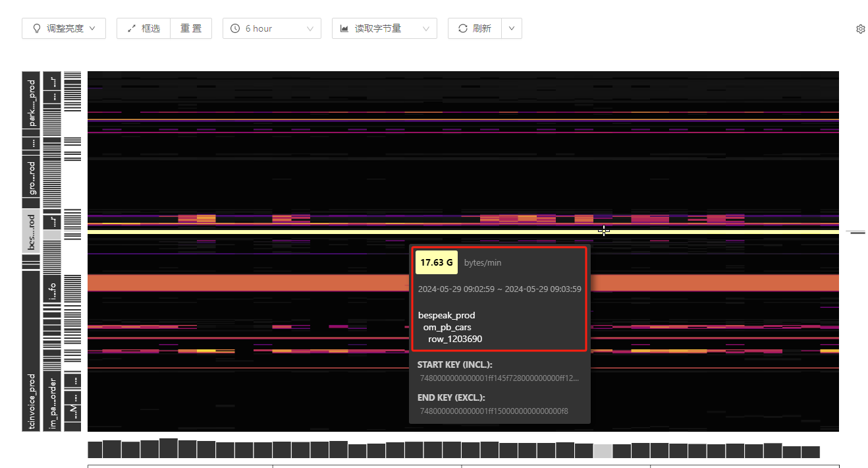Select the im_pa...order table label
This screenshot has height=468, width=868.
(52, 403)
